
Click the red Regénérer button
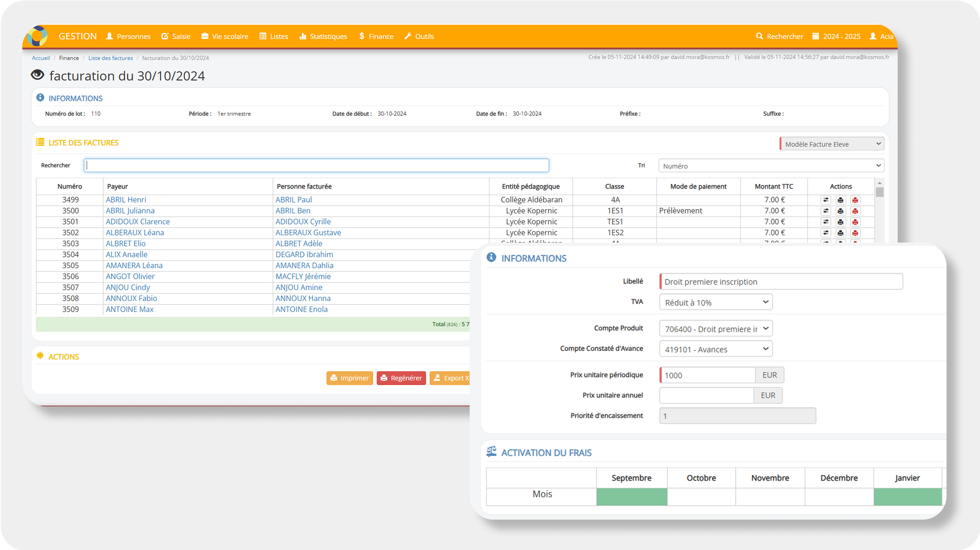[x=401, y=378]
